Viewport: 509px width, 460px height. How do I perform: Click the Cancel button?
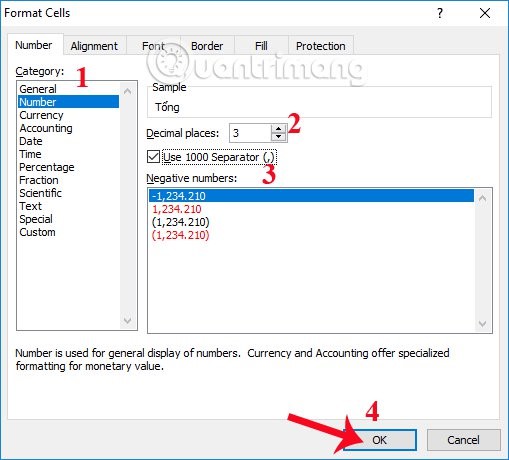click(x=463, y=440)
